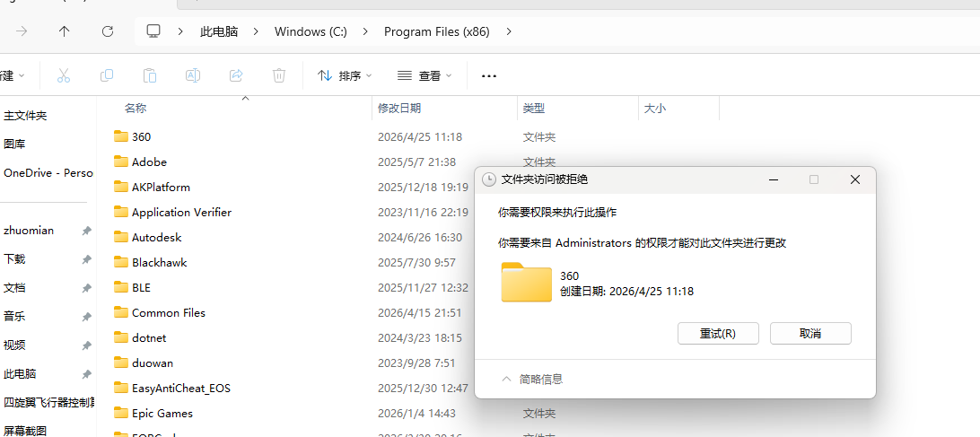This screenshot has height=437, width=980.
Task: Open the 查看 view dropdown
Action: (424, 75)
